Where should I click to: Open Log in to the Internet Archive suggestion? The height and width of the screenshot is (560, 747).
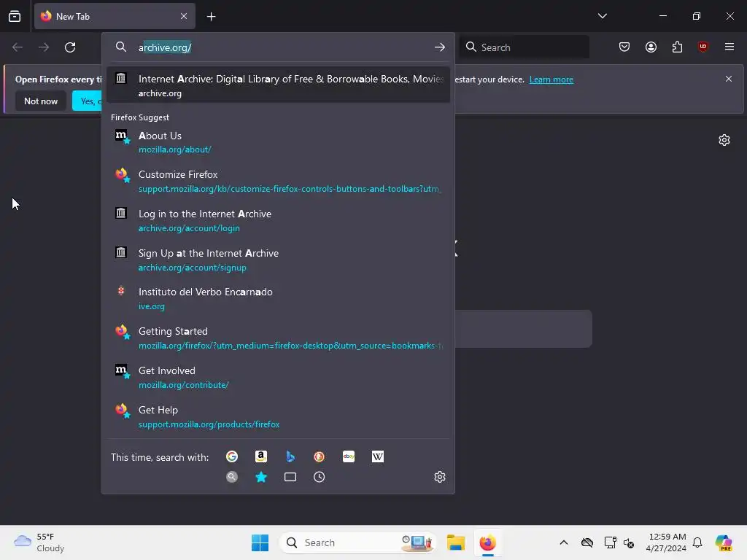[x=278, y=220]
